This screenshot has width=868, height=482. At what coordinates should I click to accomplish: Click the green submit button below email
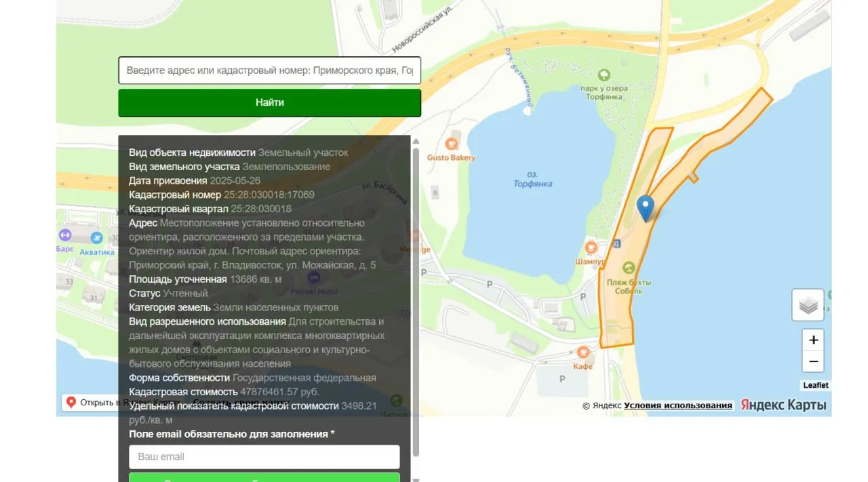pos(264,477)
